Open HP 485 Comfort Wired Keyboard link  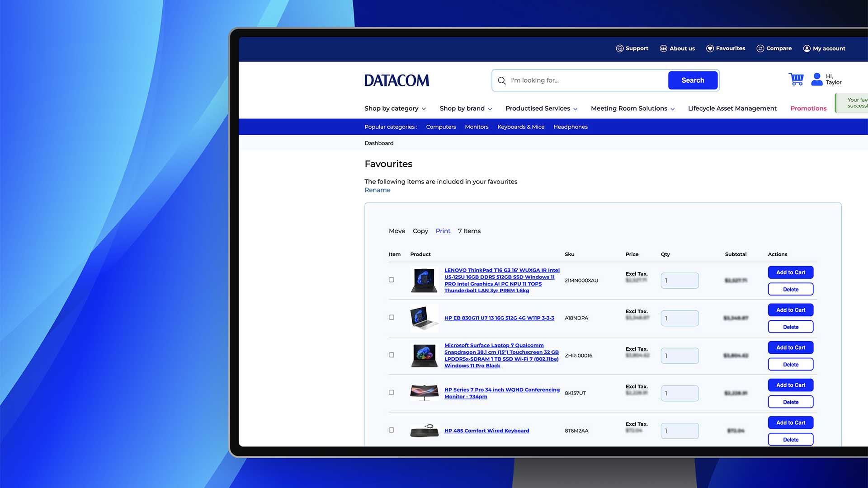(x=486, y=431)
